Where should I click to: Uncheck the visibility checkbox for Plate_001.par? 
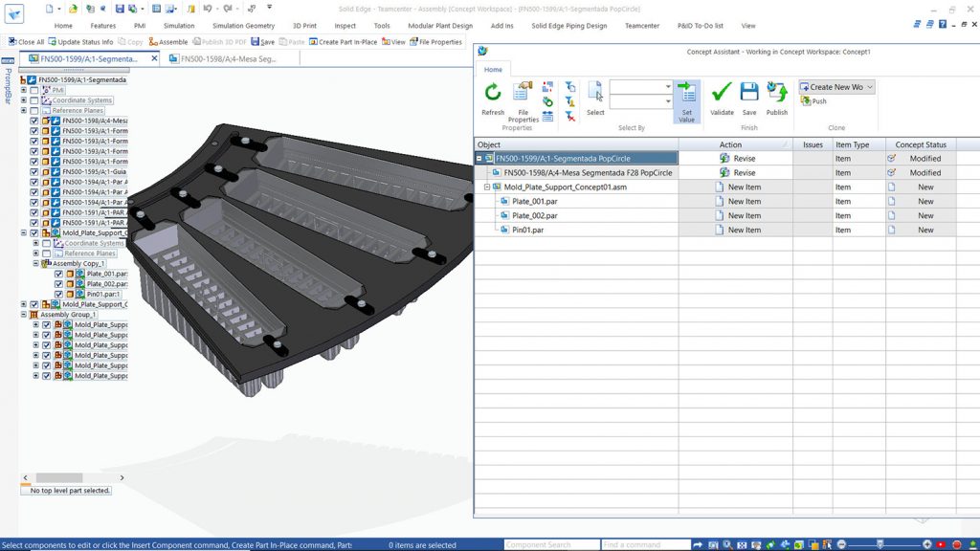(58, 274)
